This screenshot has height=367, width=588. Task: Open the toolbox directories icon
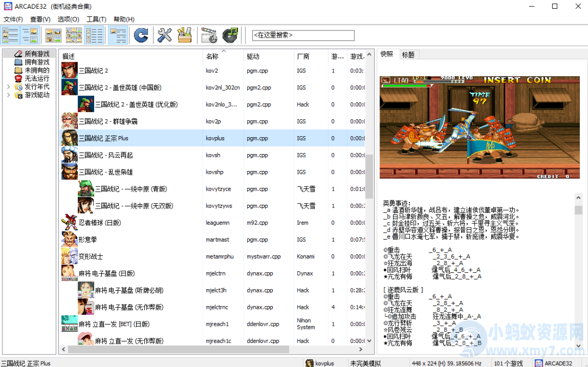coord(185,35)
